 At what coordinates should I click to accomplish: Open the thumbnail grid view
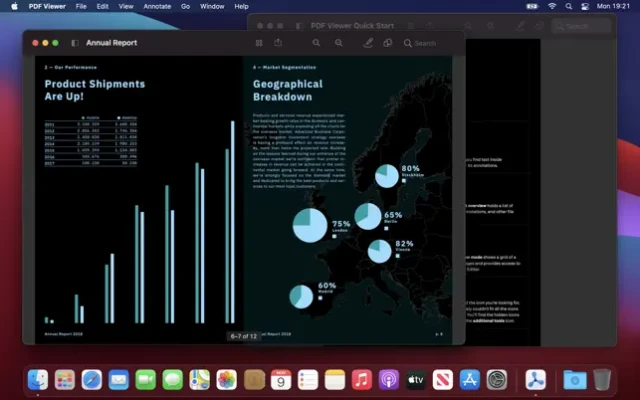pos(258,43)
